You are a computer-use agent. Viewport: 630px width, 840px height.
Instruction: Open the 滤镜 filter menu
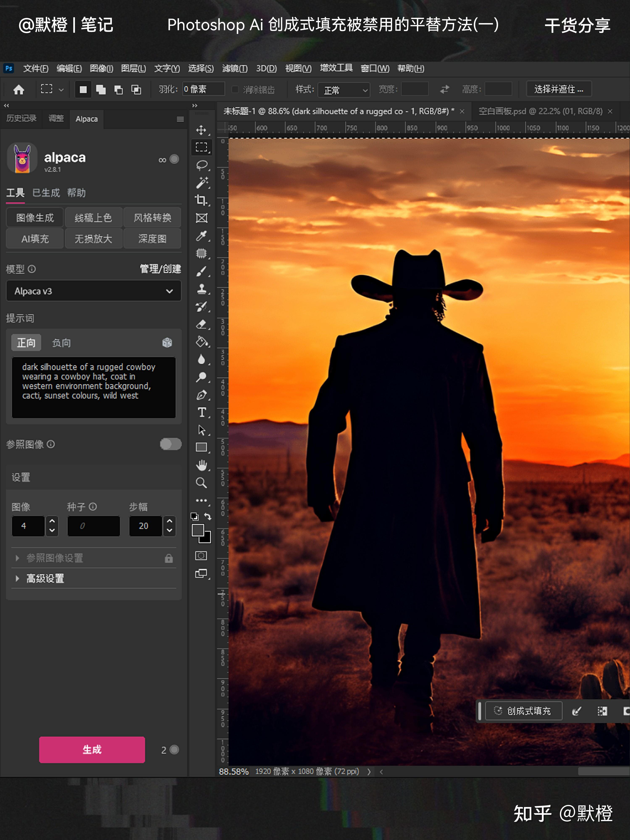coord(234,68)
